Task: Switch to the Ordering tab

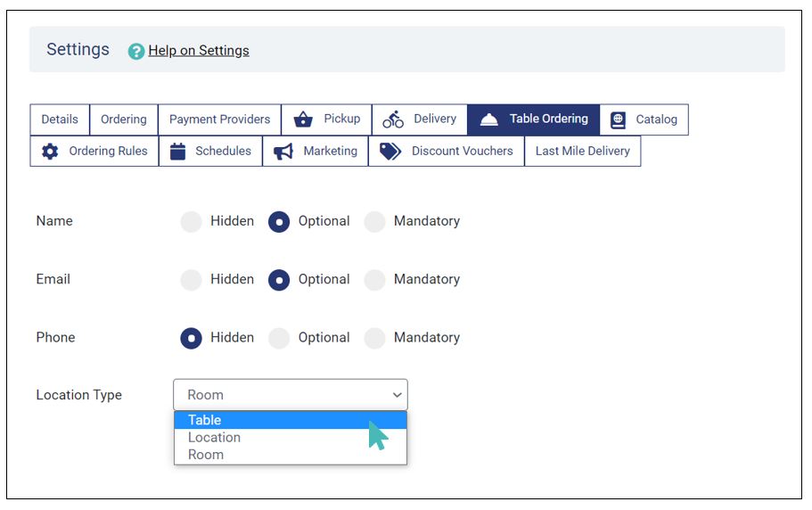Action: coord(124,119)
